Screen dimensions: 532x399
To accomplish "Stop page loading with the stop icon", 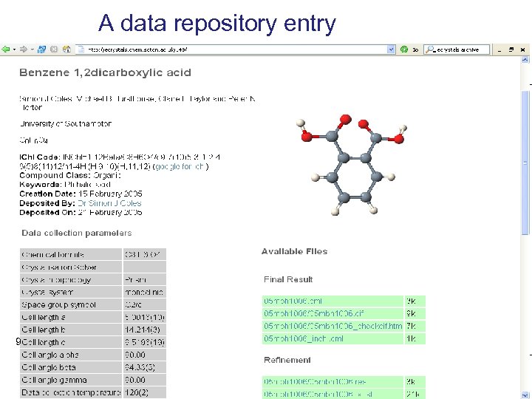I will (54, 50).
